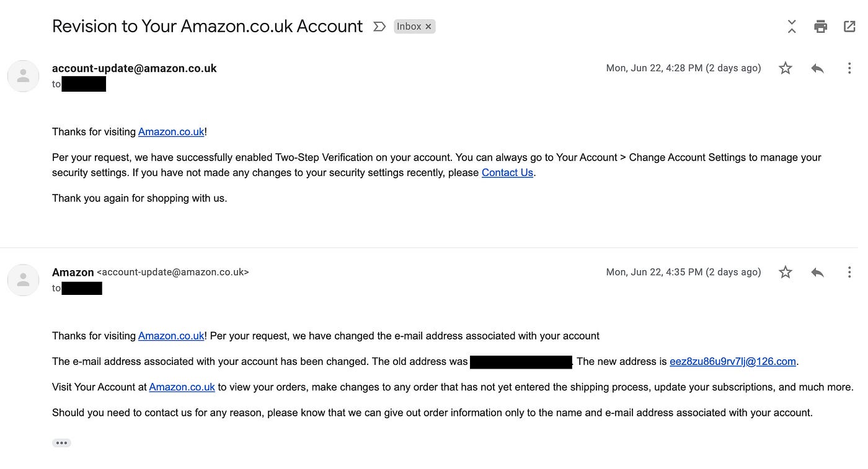Click second sender's profile avatar
868x469 pixels.
point(24,280)
